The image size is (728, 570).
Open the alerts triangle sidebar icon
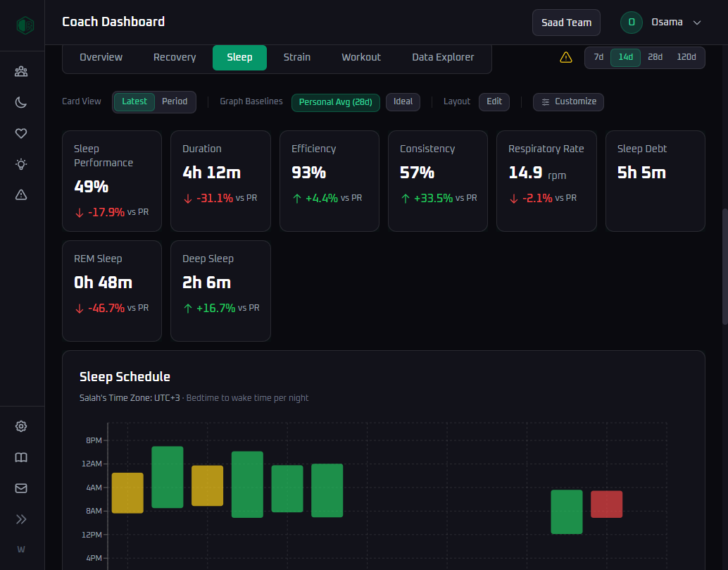point(21,195)
